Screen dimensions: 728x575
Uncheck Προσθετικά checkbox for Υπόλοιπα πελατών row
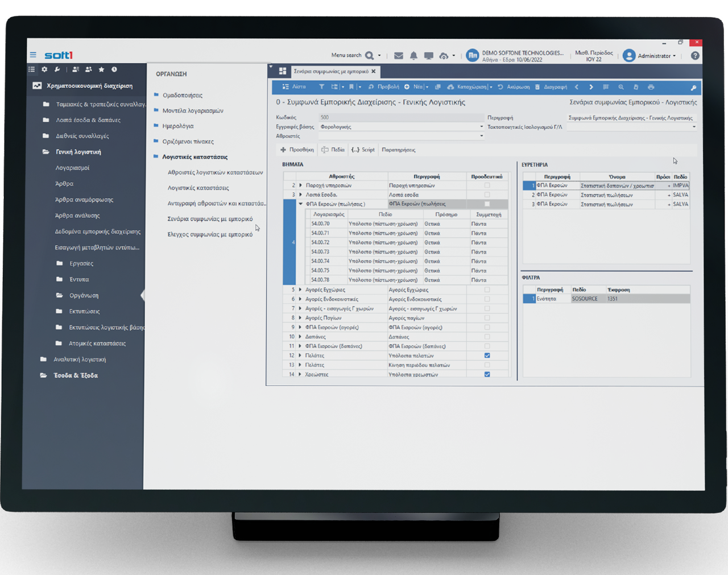pyautogui.click(x=487, y=355)
